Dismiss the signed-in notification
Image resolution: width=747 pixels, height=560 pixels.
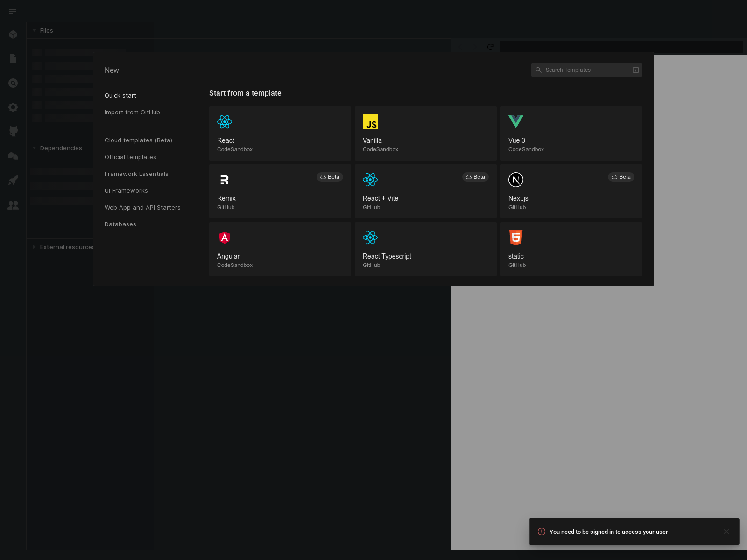726,532
